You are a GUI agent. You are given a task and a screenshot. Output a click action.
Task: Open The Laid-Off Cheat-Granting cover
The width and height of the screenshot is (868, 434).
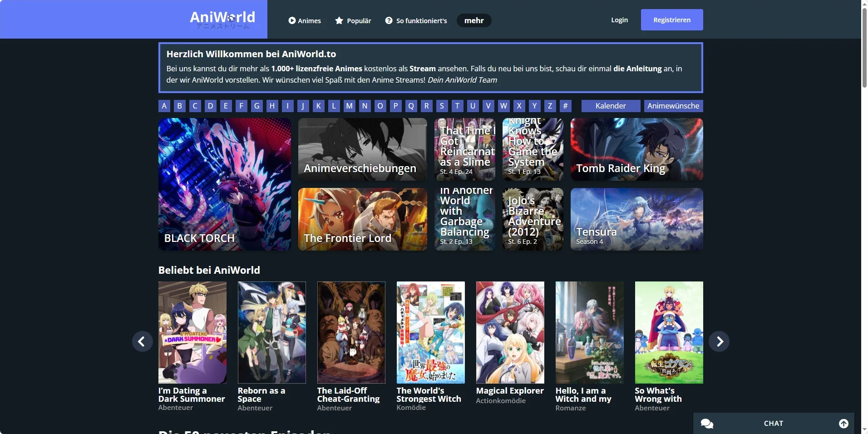[351, 332]
